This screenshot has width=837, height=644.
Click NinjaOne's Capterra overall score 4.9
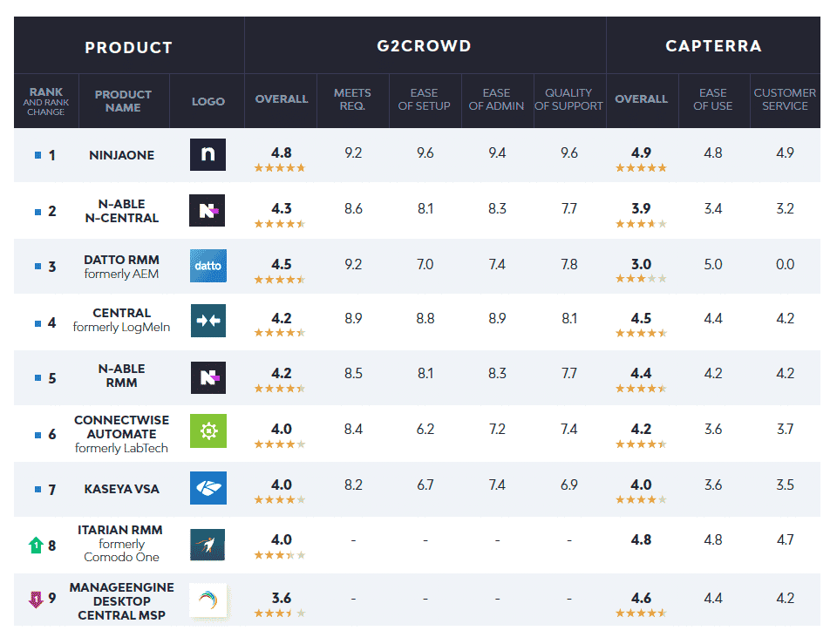[x=641, y=153]
